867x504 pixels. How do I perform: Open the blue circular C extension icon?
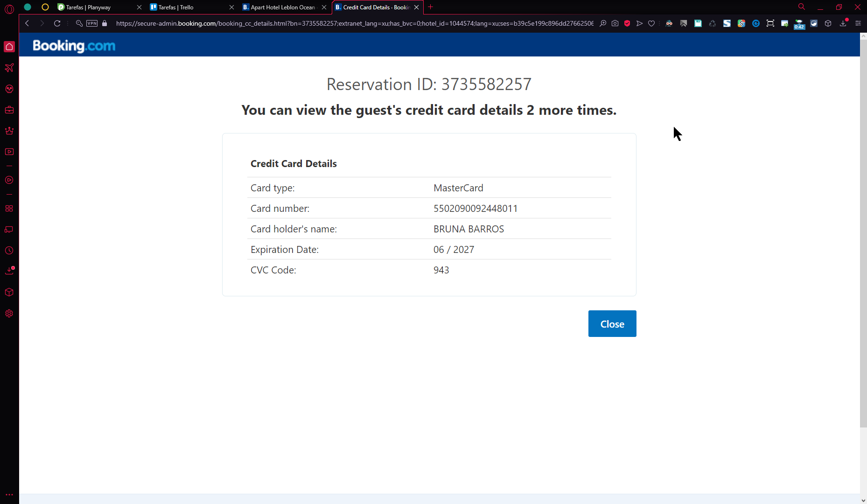click(x=756, y=23)
